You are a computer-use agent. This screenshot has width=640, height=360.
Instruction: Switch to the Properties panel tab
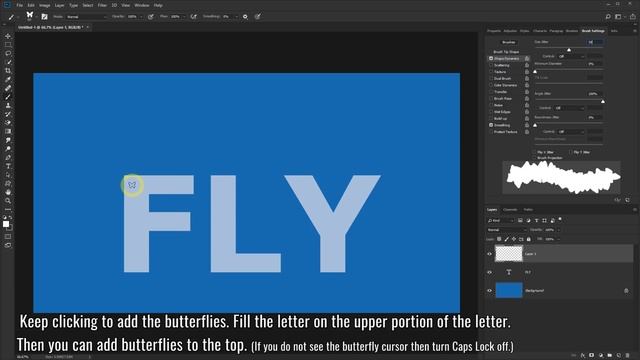point(493,31)
